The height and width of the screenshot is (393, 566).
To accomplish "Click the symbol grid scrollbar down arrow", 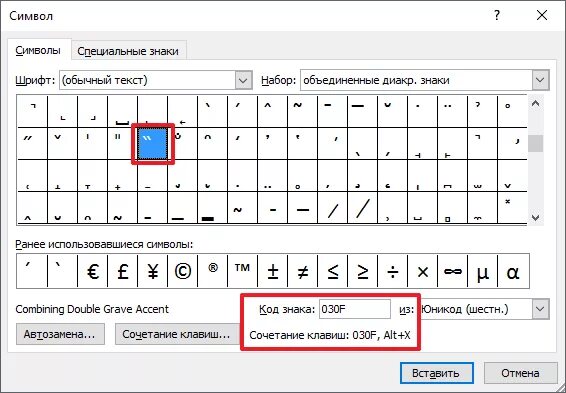I will pyautogui.click(x=536, y=217).
